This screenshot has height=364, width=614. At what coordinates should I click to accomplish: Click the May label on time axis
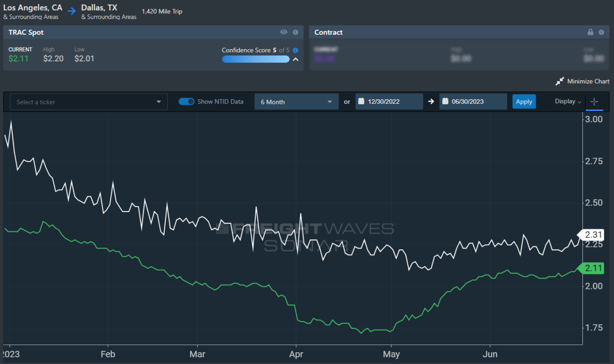(391, 354)
